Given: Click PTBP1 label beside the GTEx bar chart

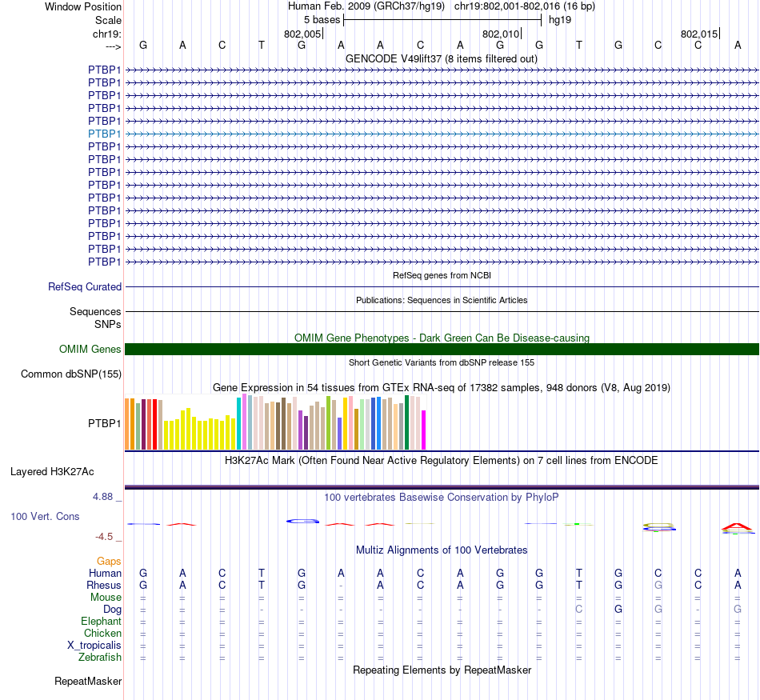Looking at the screenshot, I should [104, 423].
